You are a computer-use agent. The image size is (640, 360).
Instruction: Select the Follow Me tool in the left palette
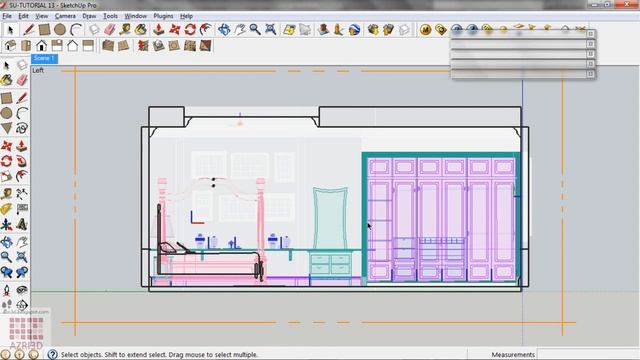pos(22,161)
